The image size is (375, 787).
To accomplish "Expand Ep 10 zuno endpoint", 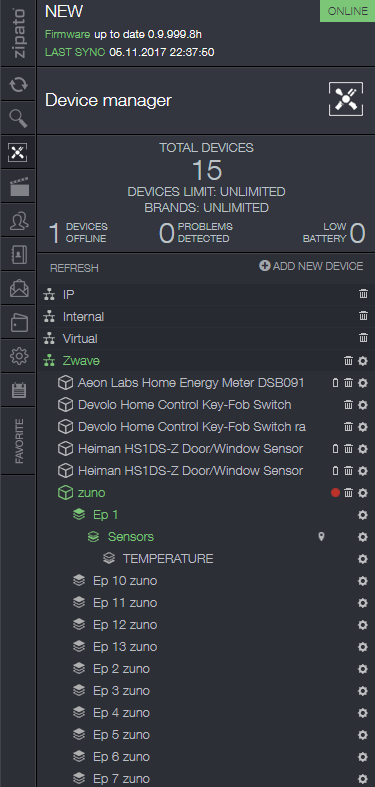I will (x=79, y=581).
